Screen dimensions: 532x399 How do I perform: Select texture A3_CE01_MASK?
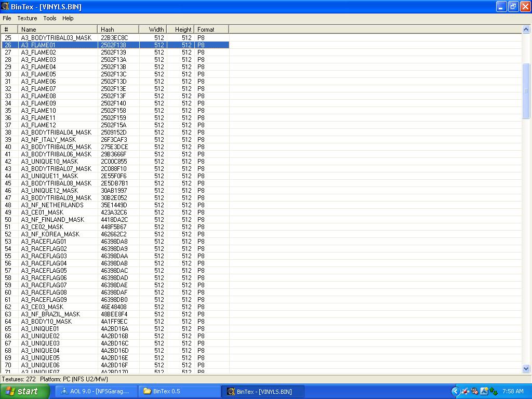coord(43,212)
